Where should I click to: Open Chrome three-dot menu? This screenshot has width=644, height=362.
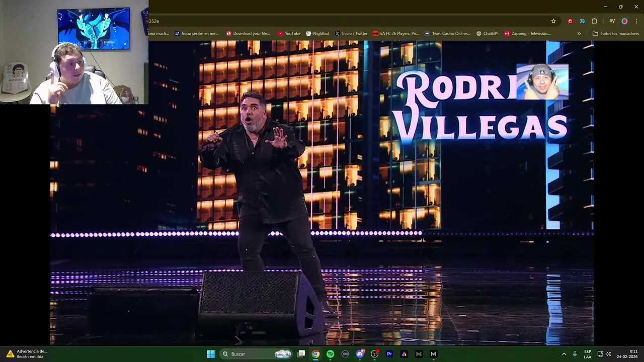click(x=636, y=21)
